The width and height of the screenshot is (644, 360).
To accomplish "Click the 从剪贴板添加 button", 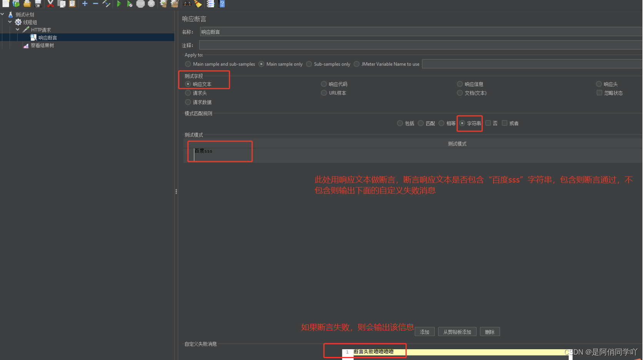I will pos(457,332).
